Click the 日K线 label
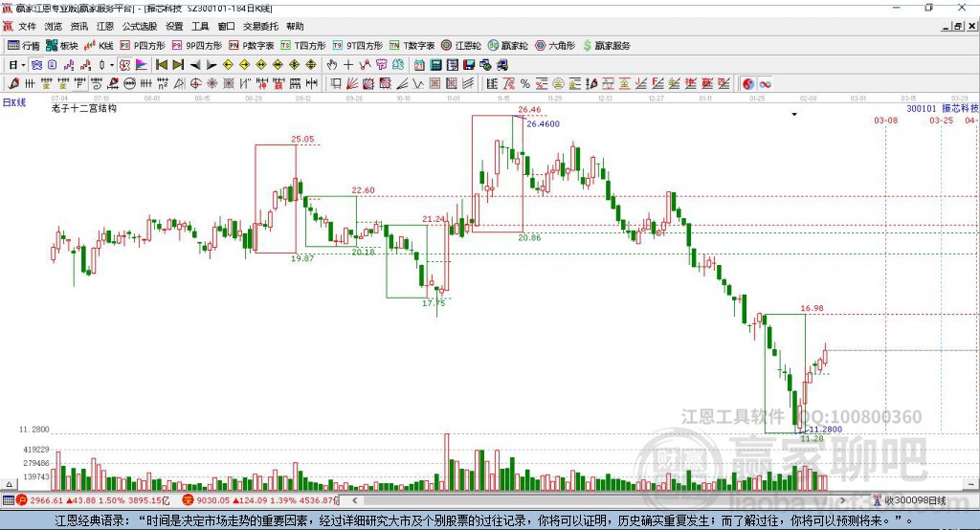Screen dimensions: 980x530 click(14, 102)
